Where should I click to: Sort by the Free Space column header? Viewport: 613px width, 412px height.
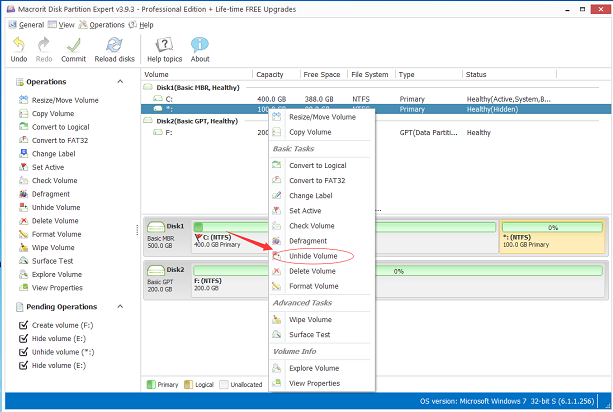pos(322,74)
